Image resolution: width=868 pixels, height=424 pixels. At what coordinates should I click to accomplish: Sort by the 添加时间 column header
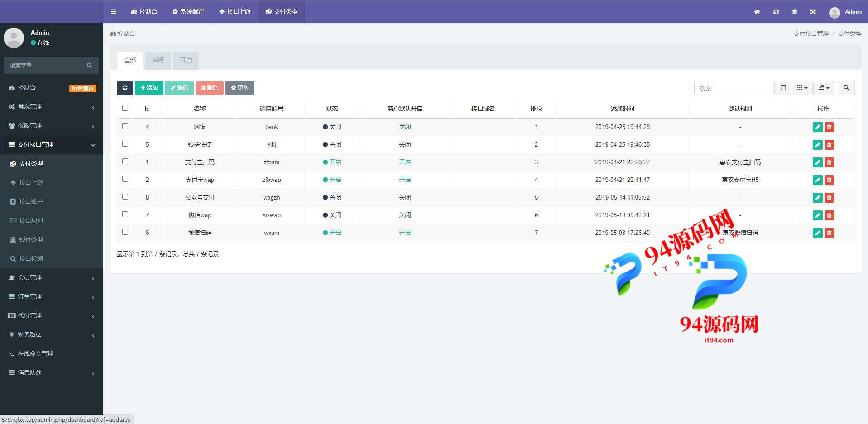point(622,109)
